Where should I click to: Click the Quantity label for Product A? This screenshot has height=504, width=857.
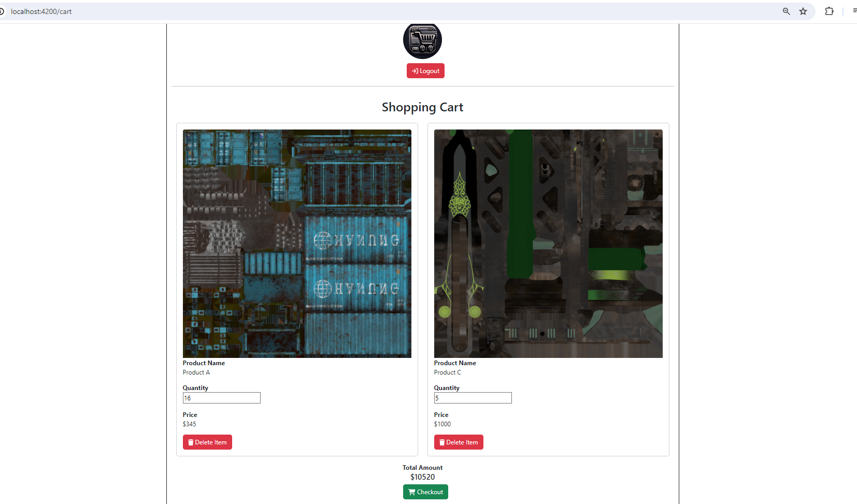pyautogui.click(x=195, y=388)
